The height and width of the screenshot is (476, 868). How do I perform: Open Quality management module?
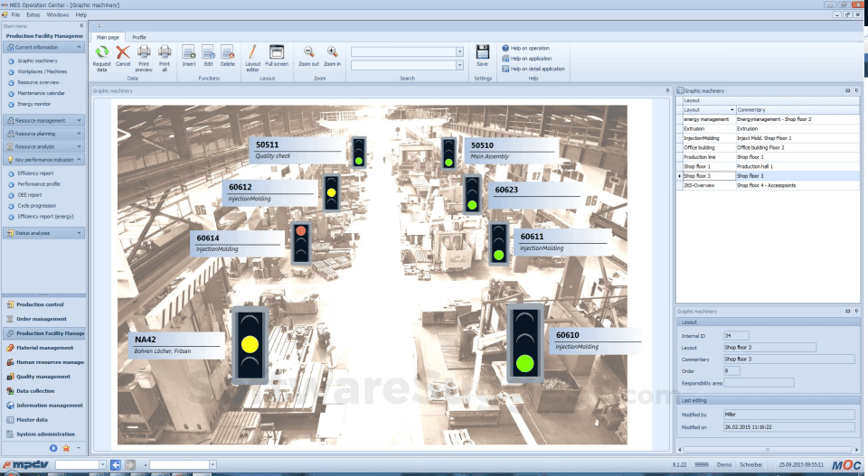43,377
